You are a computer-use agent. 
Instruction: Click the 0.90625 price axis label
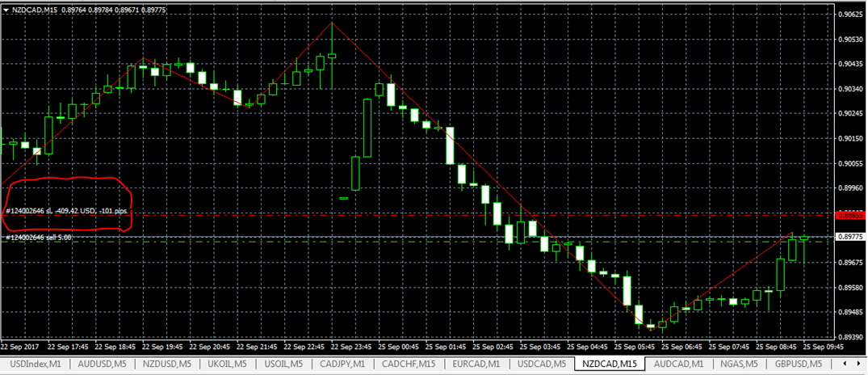(x=851, y=14)
